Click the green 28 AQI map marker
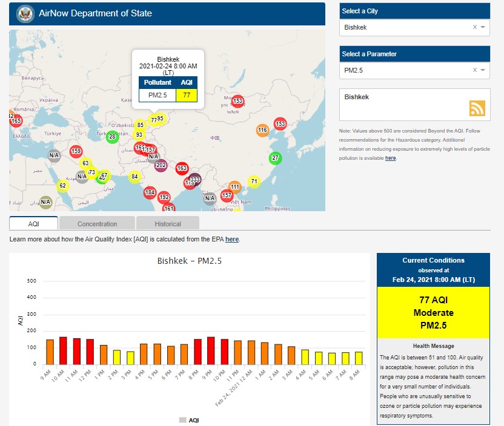Screen dimensions: 504x426 click(x=112, y=137)
